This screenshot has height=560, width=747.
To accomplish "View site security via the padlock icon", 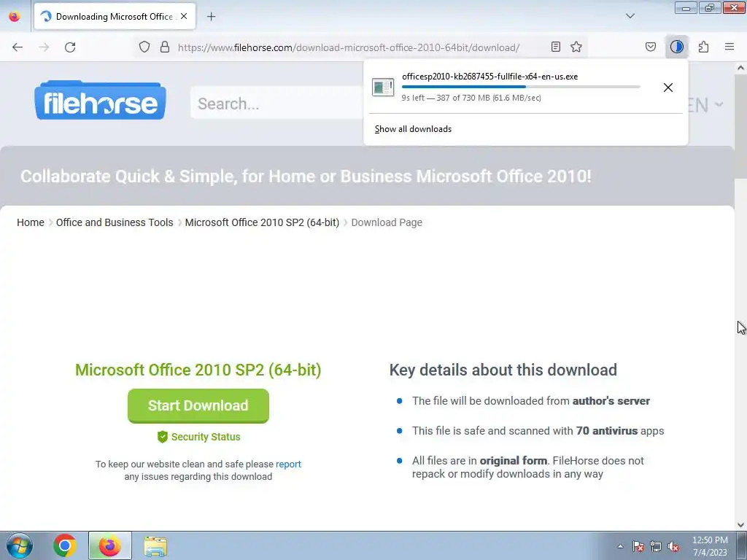I will click(x=165, y=47).
